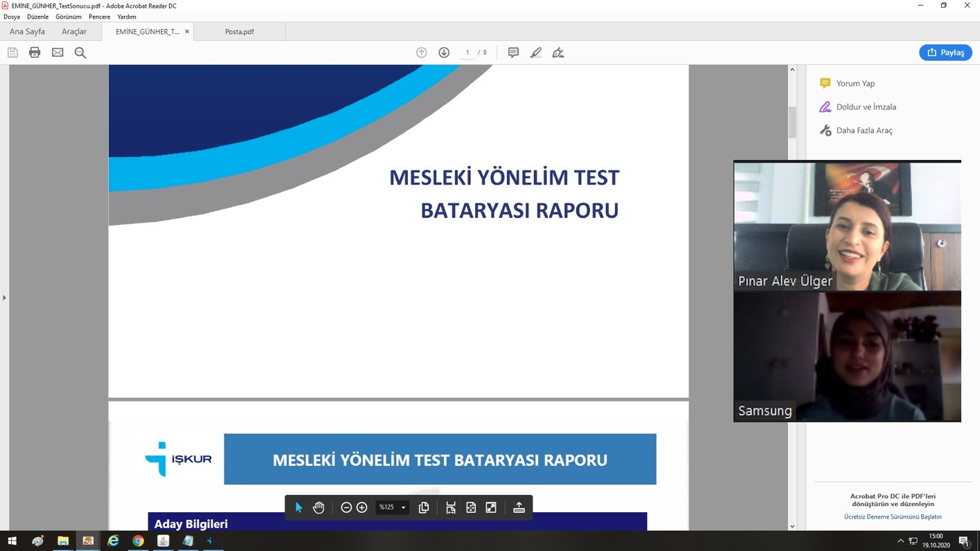Click the zoom out minus button
This screenshot has width=980, height=551.
[346, 507]
